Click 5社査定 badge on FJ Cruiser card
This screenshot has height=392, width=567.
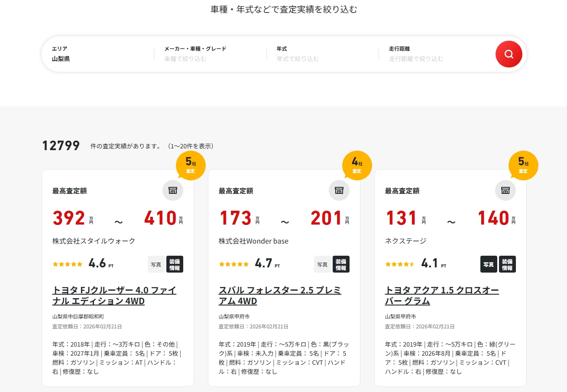191,165
